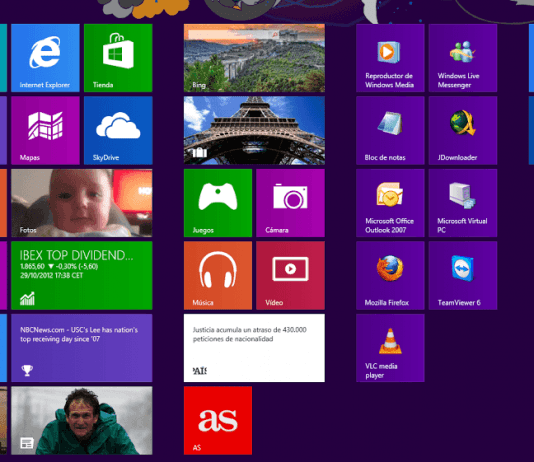The width and height of the screenshot is (534, 462).
Task: Open the Bing tile
Action: [254, 58]
